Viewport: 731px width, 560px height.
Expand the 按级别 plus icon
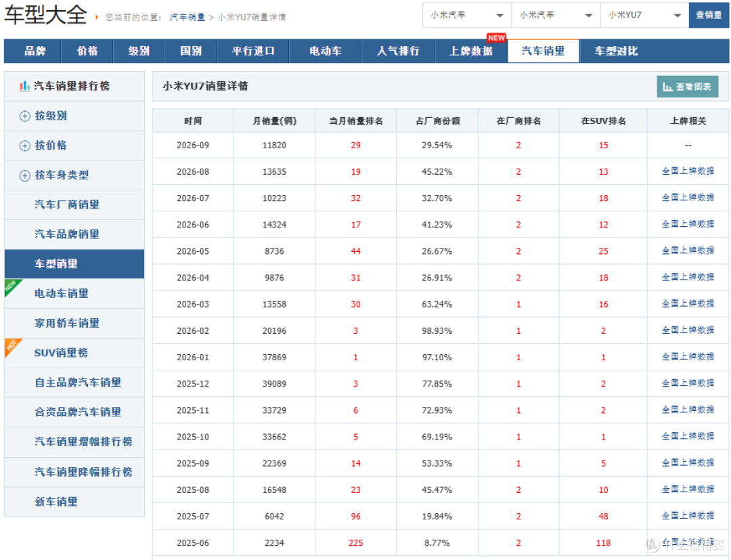point(25,116)
